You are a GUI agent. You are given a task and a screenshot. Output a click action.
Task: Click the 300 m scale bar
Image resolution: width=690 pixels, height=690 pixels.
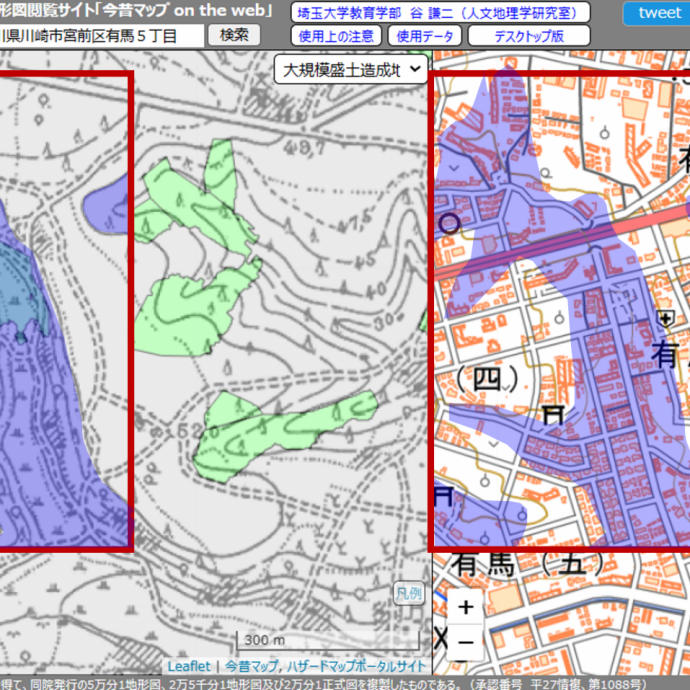[328, 640]
